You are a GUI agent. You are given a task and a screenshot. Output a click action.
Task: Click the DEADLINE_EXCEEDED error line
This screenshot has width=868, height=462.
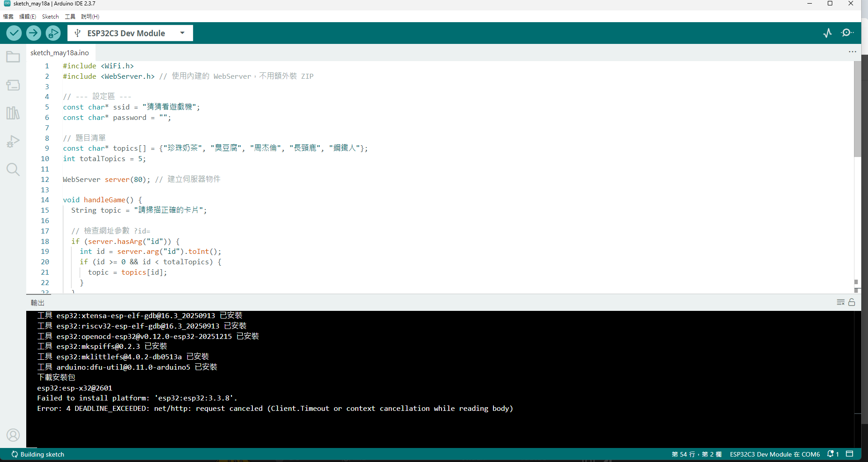tap(275, 409)
